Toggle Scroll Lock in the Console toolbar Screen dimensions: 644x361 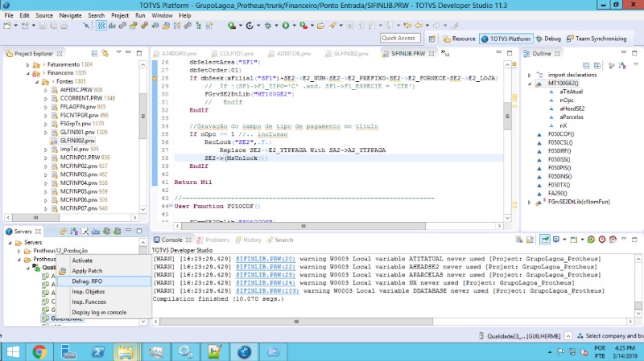pos(530,240)
